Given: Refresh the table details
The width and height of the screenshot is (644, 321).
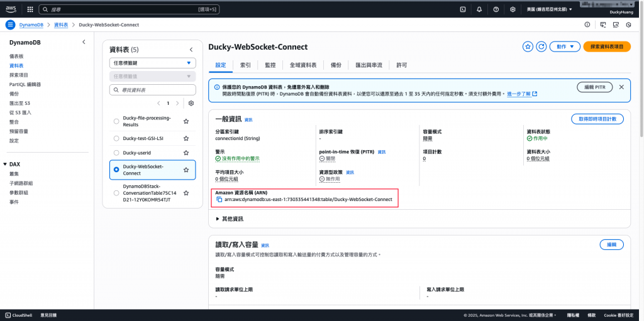Looking at the screenshot, I should 541,46.
